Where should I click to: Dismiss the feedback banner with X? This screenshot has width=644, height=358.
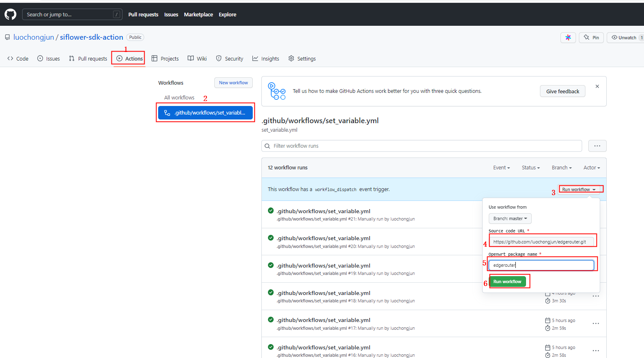point(597,86)
